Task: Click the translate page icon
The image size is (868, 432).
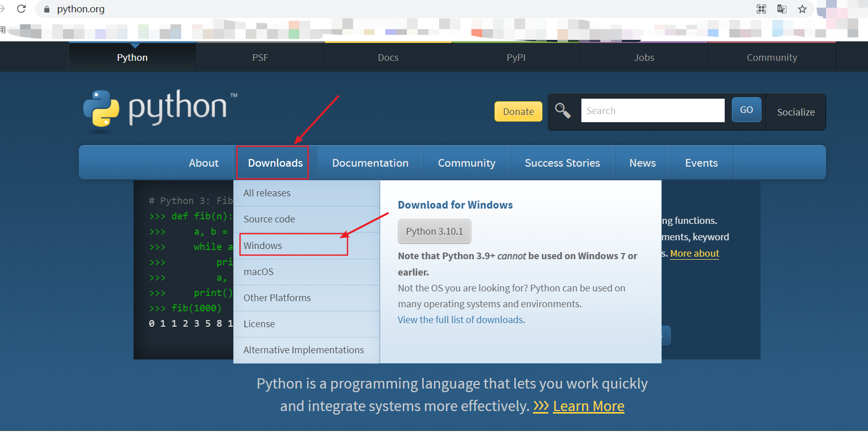Action: (x=782, y=9)
